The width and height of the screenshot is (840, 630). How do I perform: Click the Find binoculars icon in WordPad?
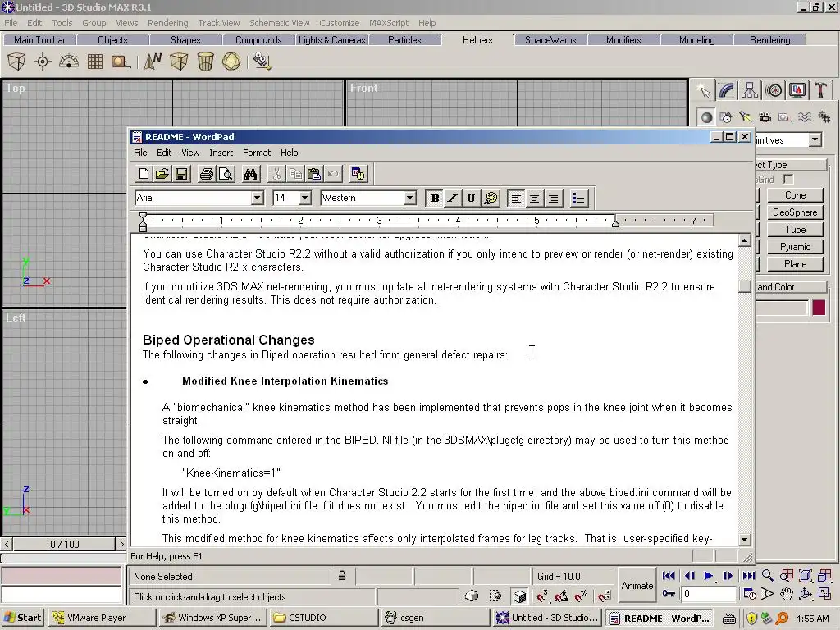251,174
